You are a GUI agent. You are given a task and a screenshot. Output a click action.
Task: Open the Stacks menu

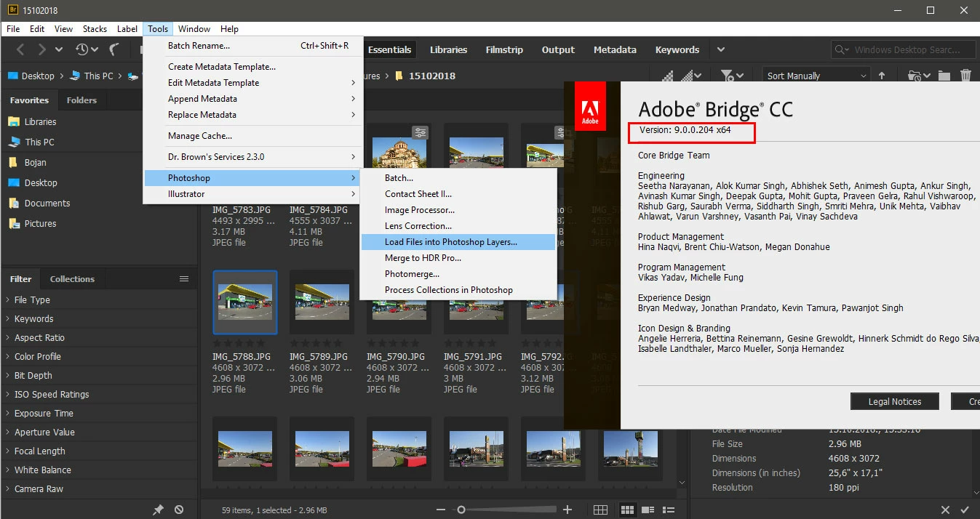pos(95,29)
